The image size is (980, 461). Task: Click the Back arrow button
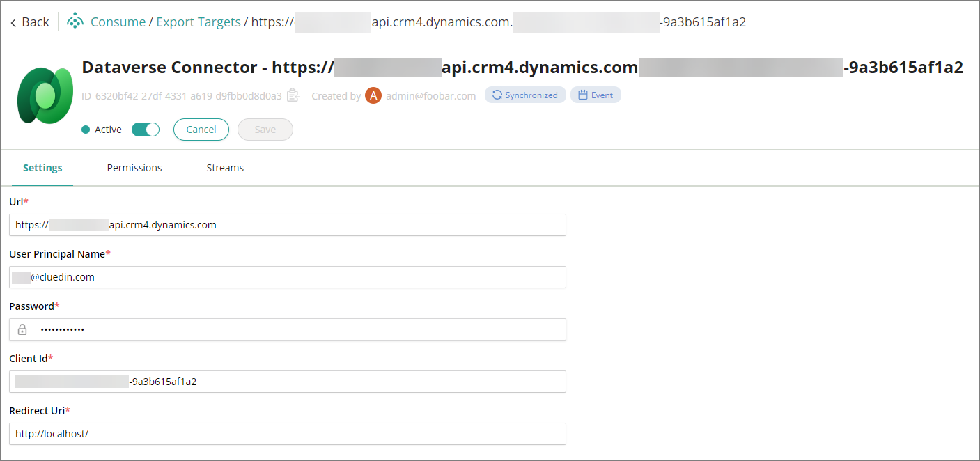pos(29,22)
